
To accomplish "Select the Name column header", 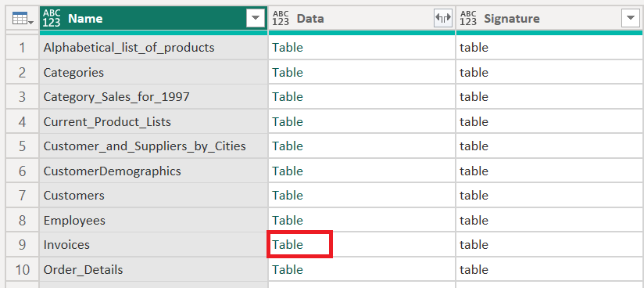I will 154,18.
